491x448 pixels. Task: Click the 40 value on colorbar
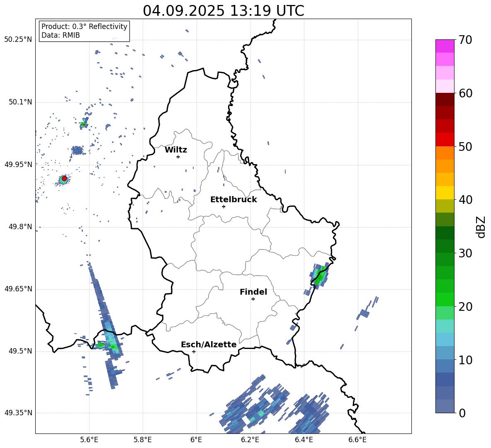pos(465,200)
